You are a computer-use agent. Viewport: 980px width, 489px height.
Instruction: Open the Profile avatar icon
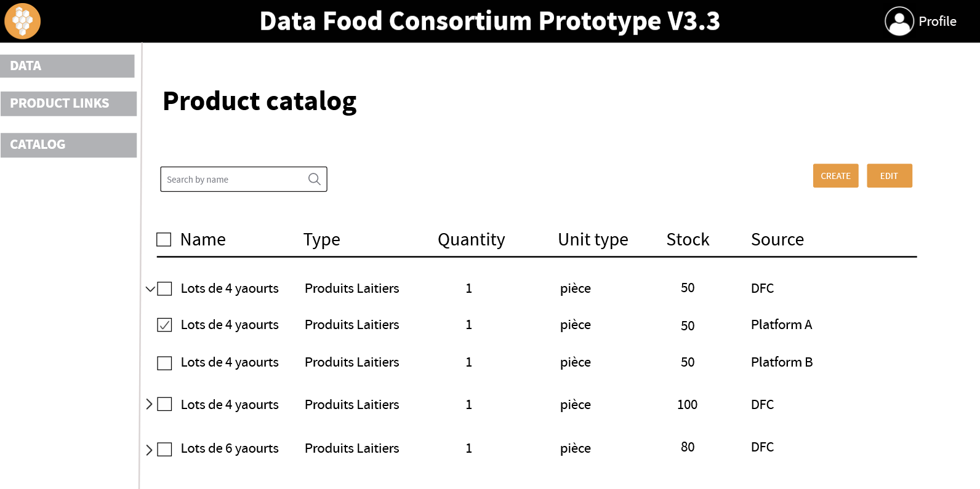[x=898, y=21]
